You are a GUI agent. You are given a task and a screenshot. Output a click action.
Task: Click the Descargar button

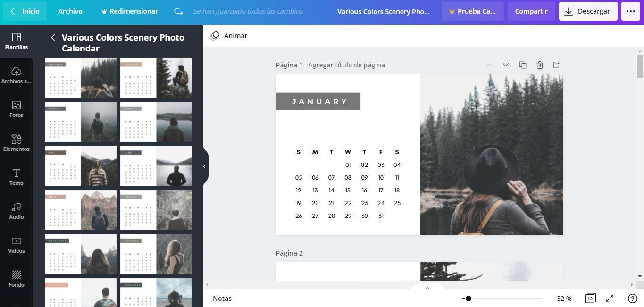tap(587, 11)
